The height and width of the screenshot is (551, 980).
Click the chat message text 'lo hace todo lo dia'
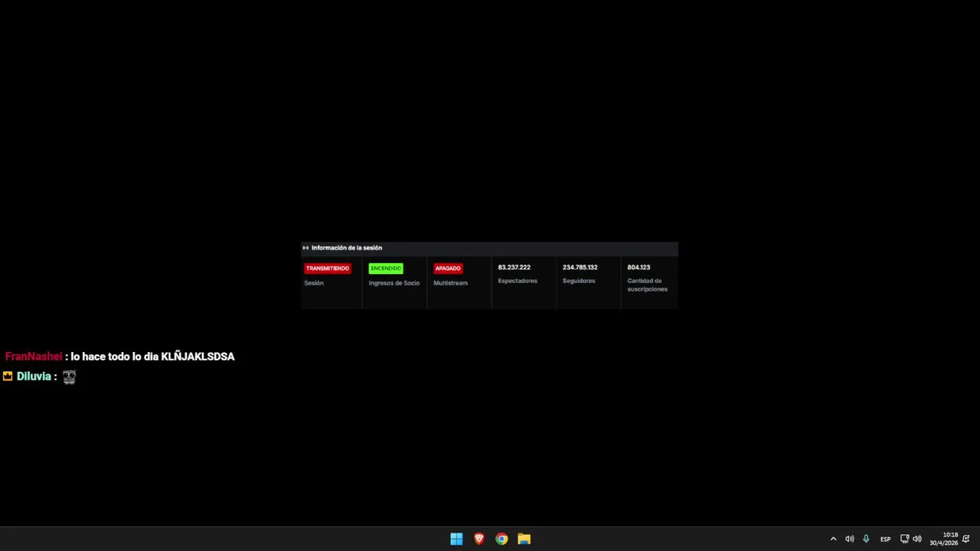click(114, 357)
